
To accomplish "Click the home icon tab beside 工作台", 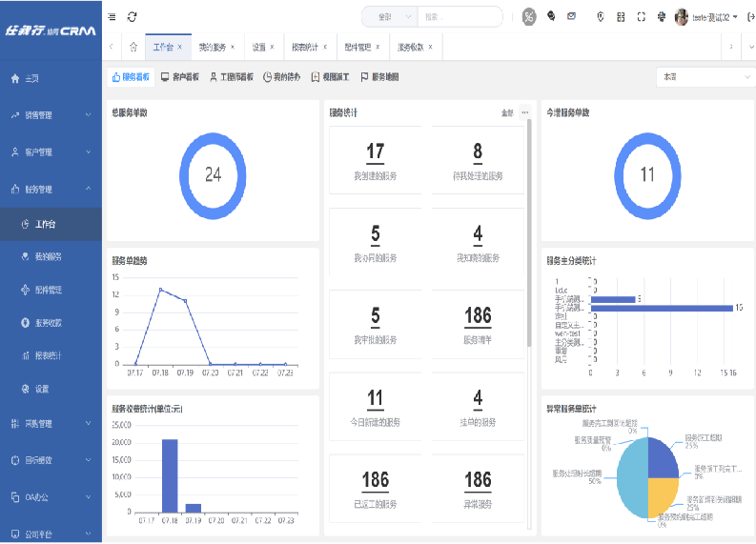I will pos(133,46).
